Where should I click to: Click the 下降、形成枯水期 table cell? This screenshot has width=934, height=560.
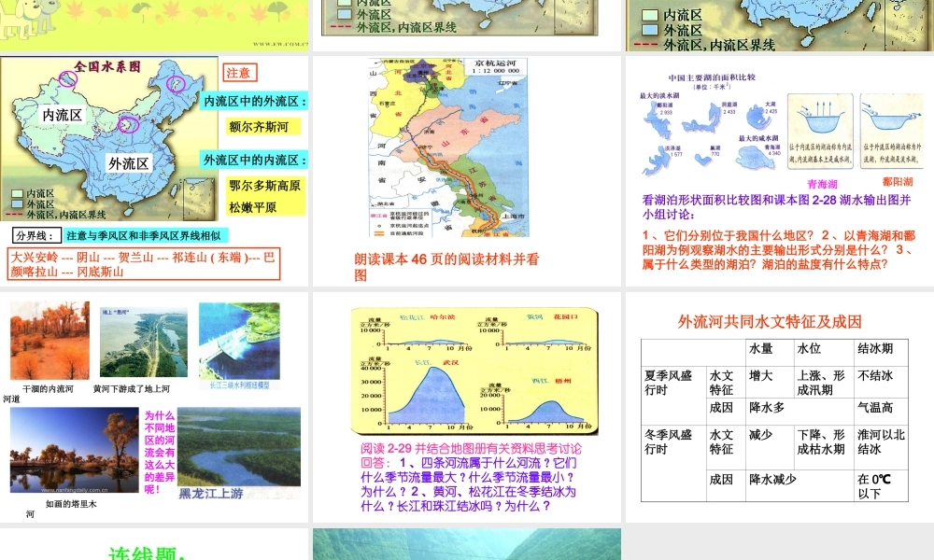[x=824, y=447]
